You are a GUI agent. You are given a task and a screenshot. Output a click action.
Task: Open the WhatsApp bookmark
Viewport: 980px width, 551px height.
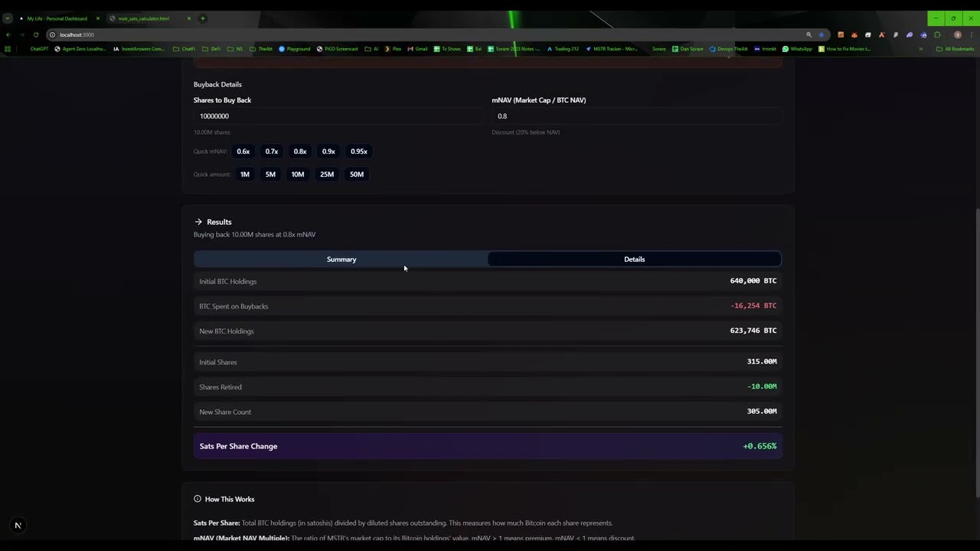[x=797, y=49]
